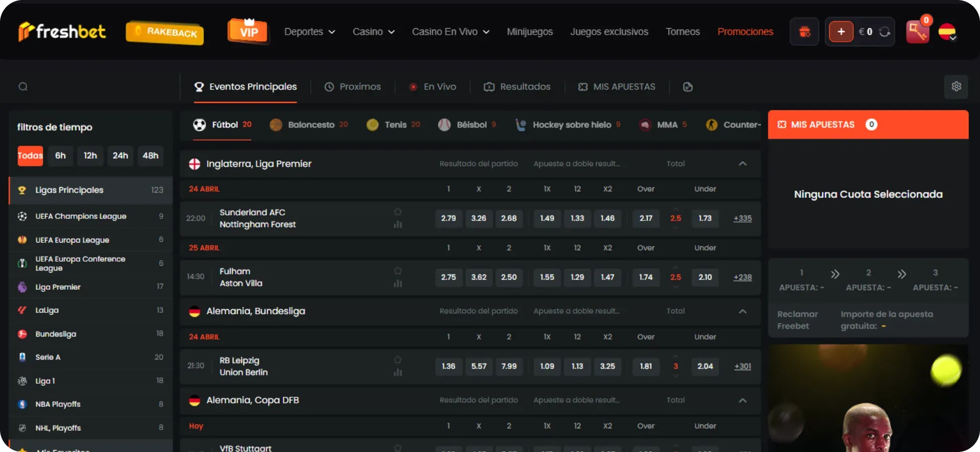
Task: Collapse Alemania, Bundesliga section
Action: tap(742, 311)
